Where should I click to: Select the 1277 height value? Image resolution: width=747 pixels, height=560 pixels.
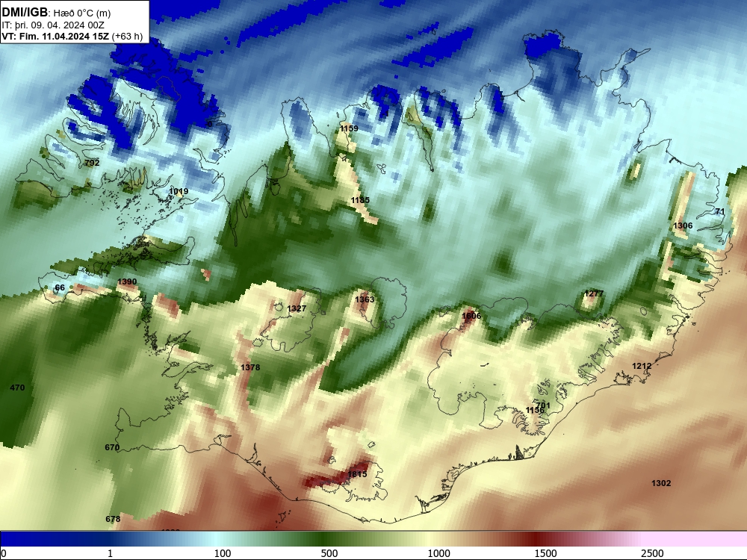click(594, 293)
